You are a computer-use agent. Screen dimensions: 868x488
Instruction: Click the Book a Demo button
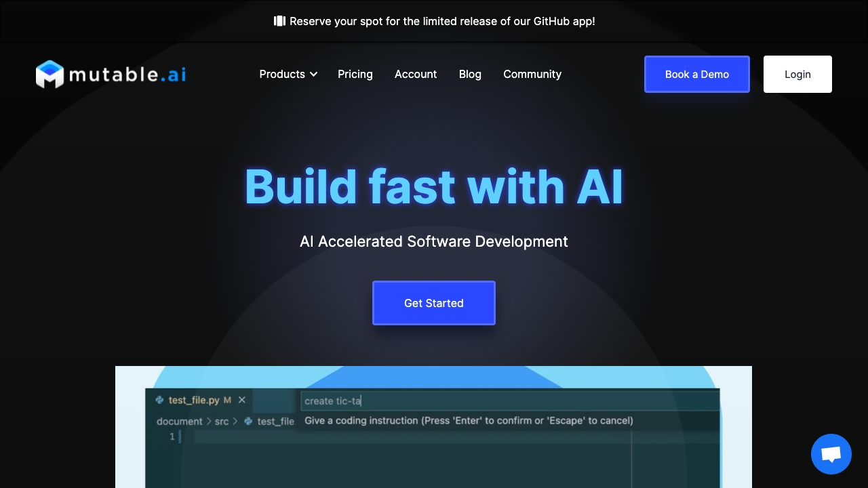coord(697,75)
